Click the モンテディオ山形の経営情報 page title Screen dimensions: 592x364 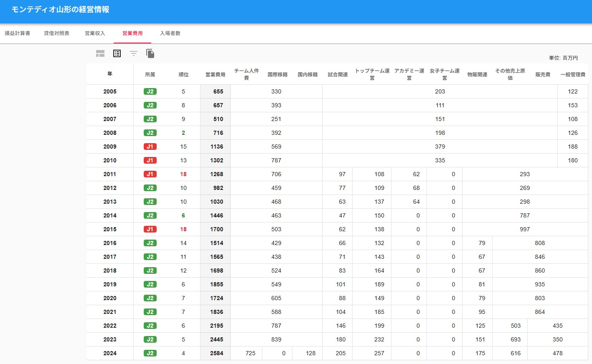coord(61,10)
